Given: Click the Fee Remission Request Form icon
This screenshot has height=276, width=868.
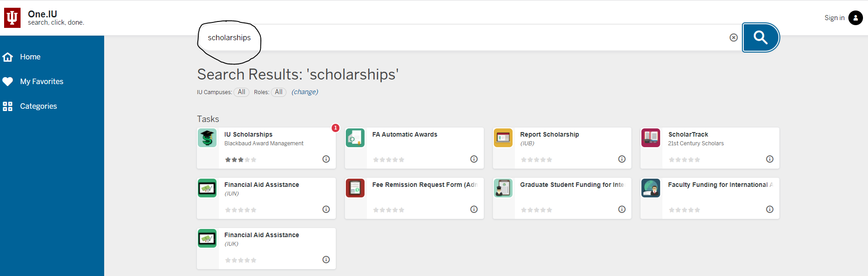Looking at the screenshot, I should coord(355,188).
